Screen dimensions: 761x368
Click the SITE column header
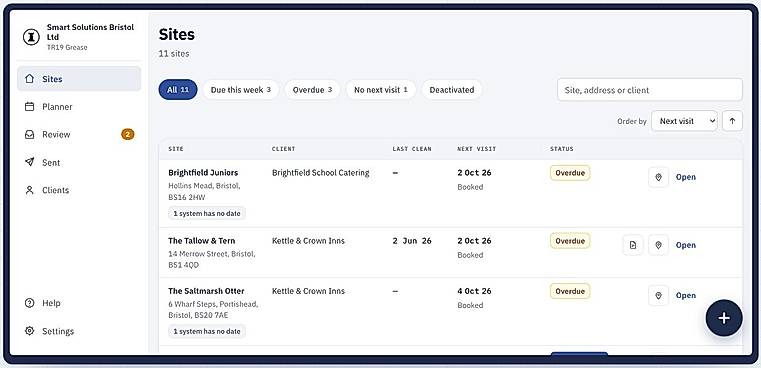(x=176, y=149)
